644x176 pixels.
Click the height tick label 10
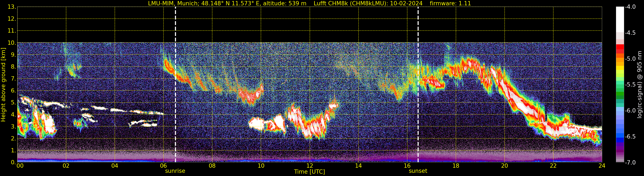[x=12, y=43]
